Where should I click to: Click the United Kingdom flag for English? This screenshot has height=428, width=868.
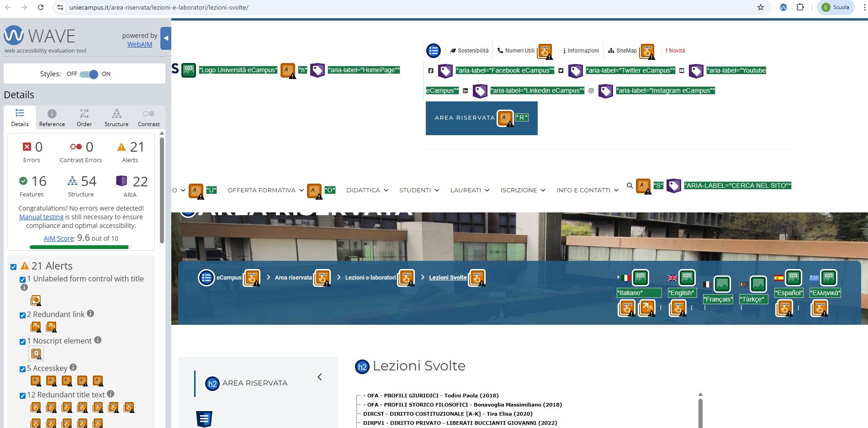[672, 278]
